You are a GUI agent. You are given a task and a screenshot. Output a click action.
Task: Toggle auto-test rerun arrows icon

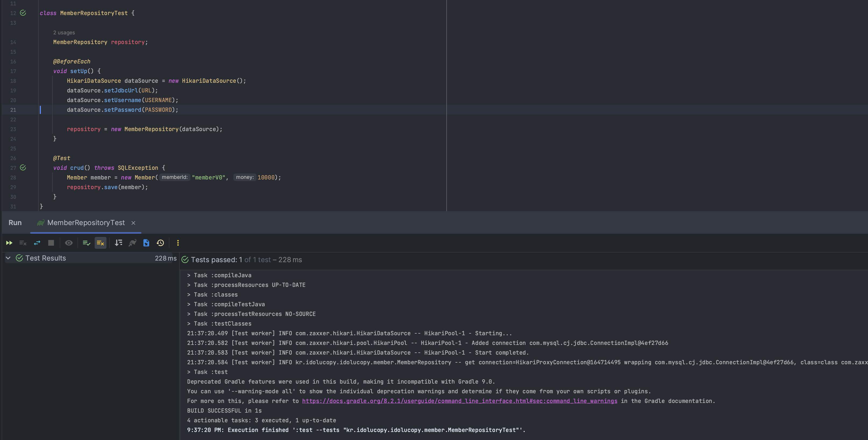pos(37,243)
